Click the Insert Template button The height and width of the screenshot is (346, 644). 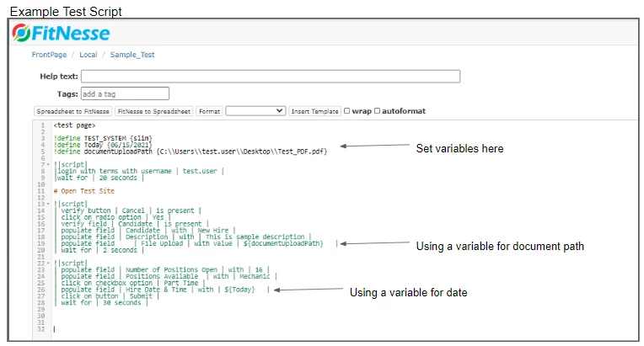pyautogui.click(x=314, y=111)
